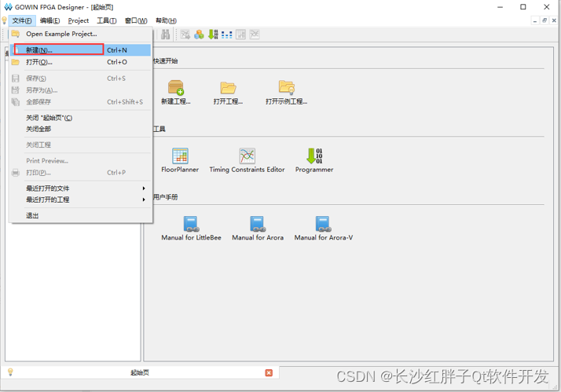This screenshot has width=561, height=392.
Task: Open the Manual for Arora book icon
Action: (258, 224)
